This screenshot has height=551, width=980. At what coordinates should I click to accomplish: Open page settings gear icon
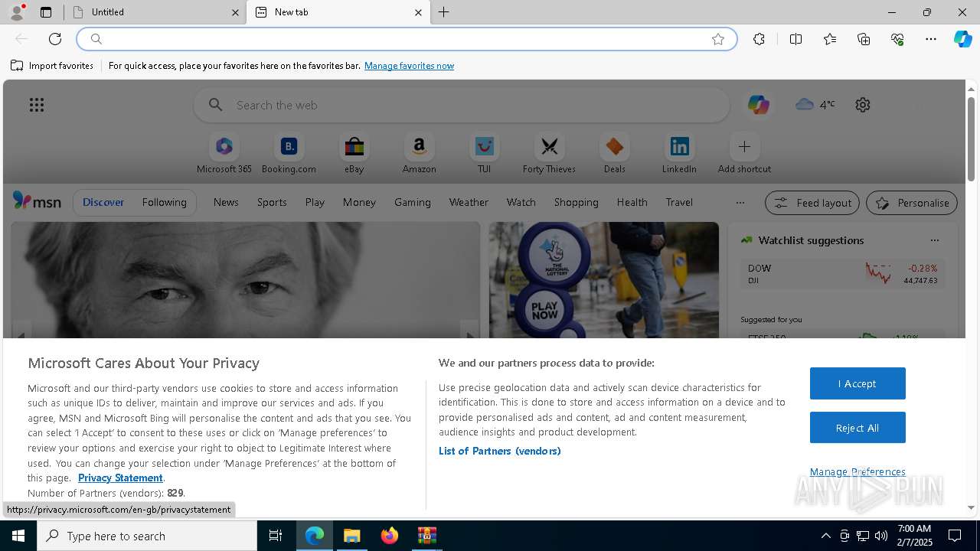pyautogui.click(x=863, y=105)
